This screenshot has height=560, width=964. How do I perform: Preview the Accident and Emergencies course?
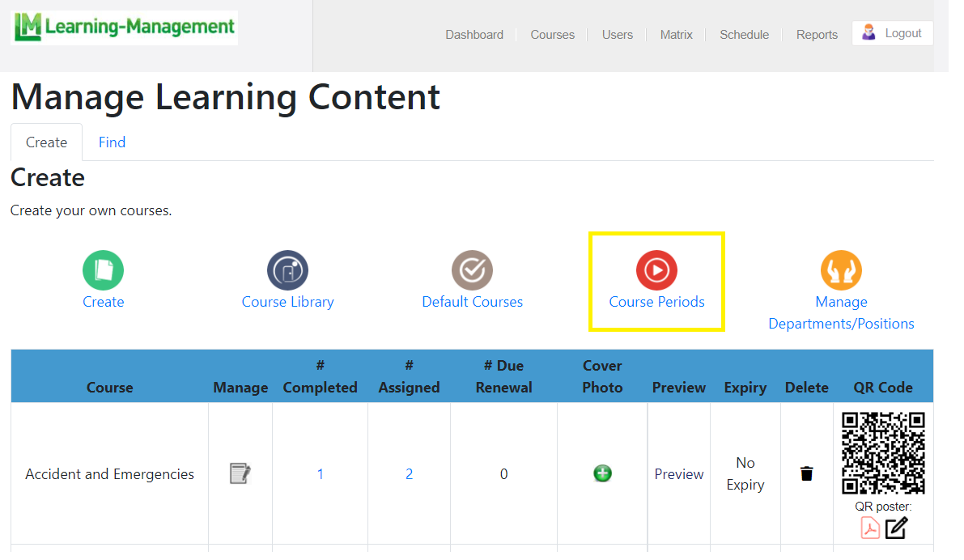[x=678, y=474]
